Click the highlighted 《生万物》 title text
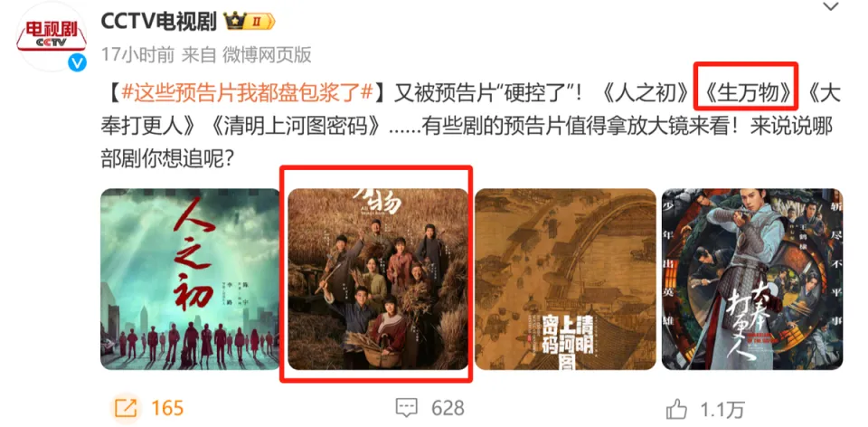The width and height of the screenshot is (868, 427). 746,92
